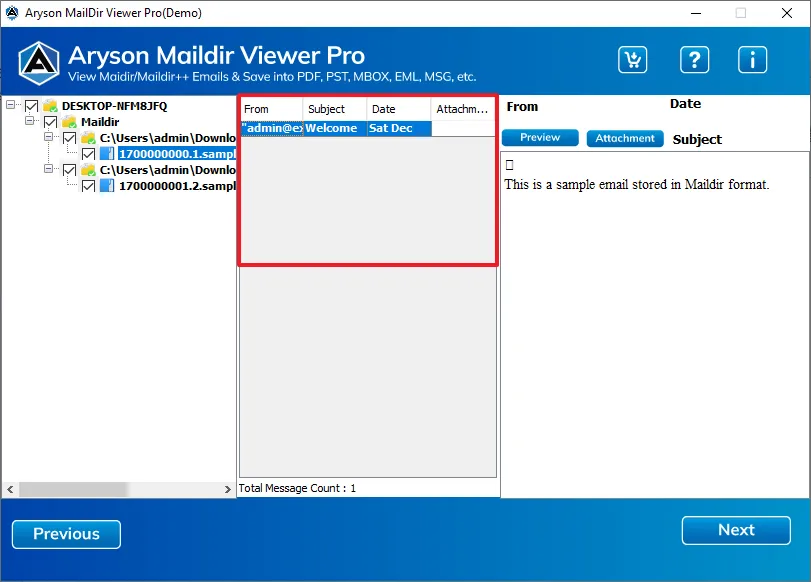The width and height of the screenshot is (811, 582).
Task: Select the "admin@ex sender cell
Action: [272, 128]
